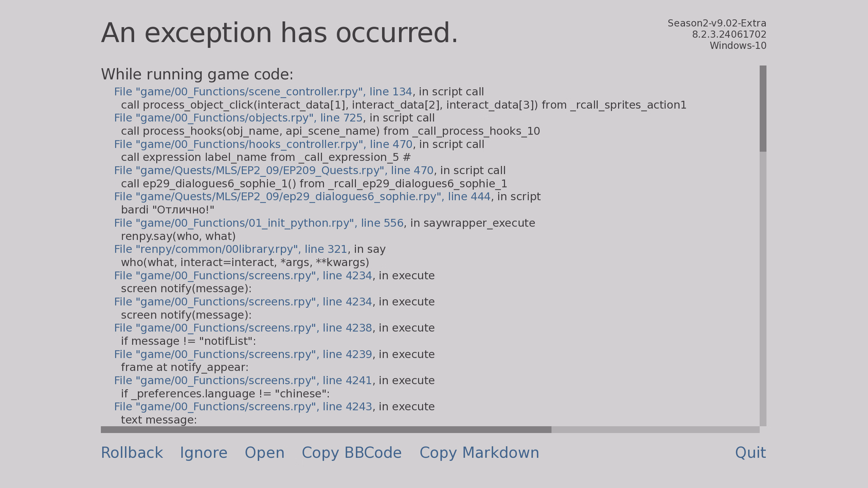Viewport: 868px width, 488px height.
Task: Open the traceback file with Open
Action: (x=265, y=453)
